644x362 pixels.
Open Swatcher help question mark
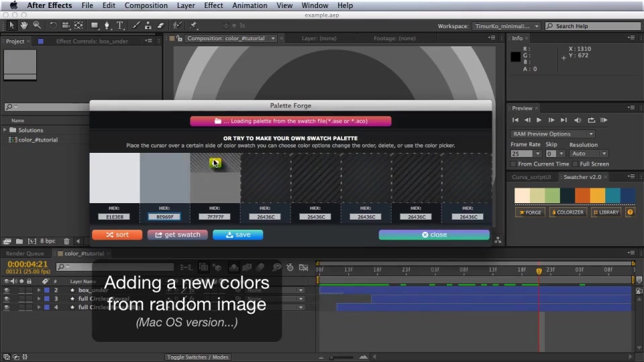coord(630,213)
